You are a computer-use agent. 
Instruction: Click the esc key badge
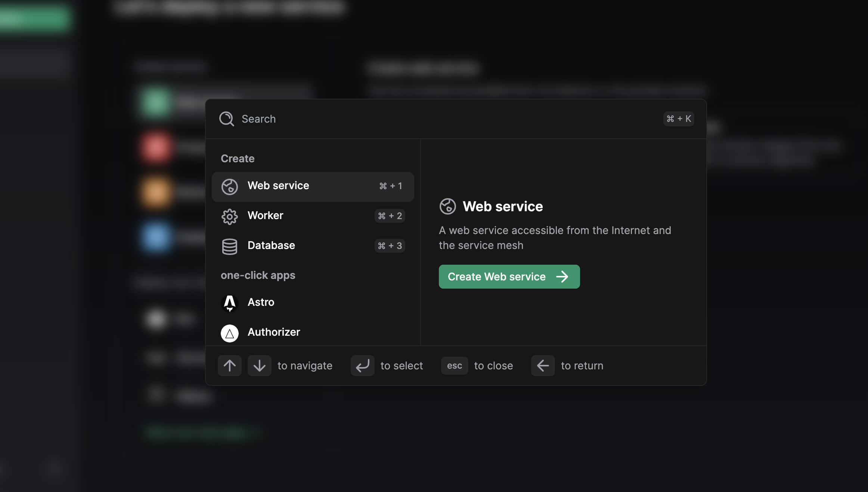tap(455, 366)
